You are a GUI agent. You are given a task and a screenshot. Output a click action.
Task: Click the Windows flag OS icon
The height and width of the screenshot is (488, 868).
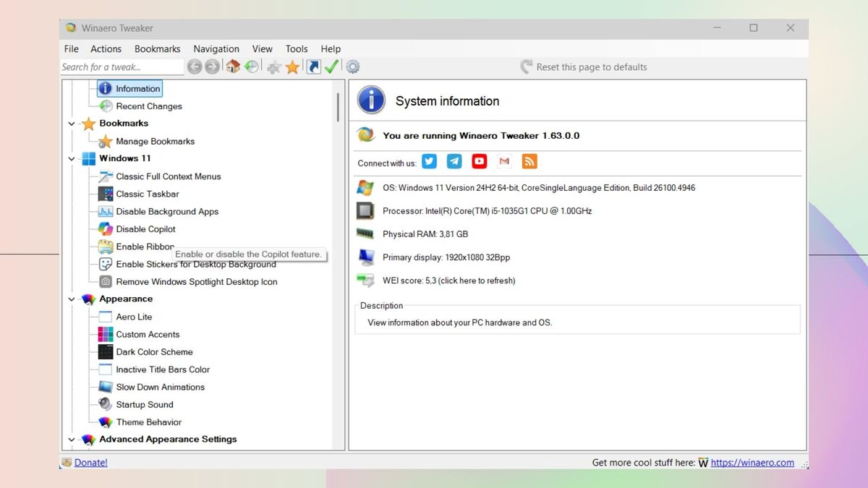click(365, 187)
